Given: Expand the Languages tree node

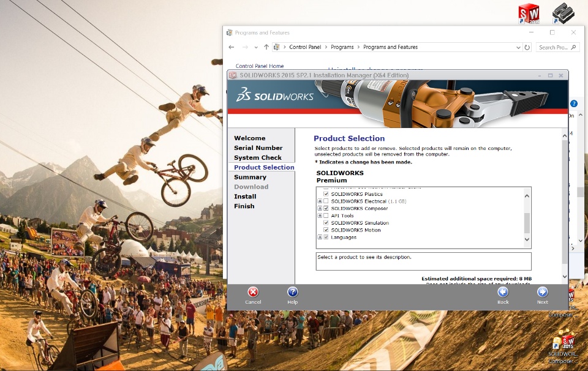Looking at the screenshot, I should [320, 237].
